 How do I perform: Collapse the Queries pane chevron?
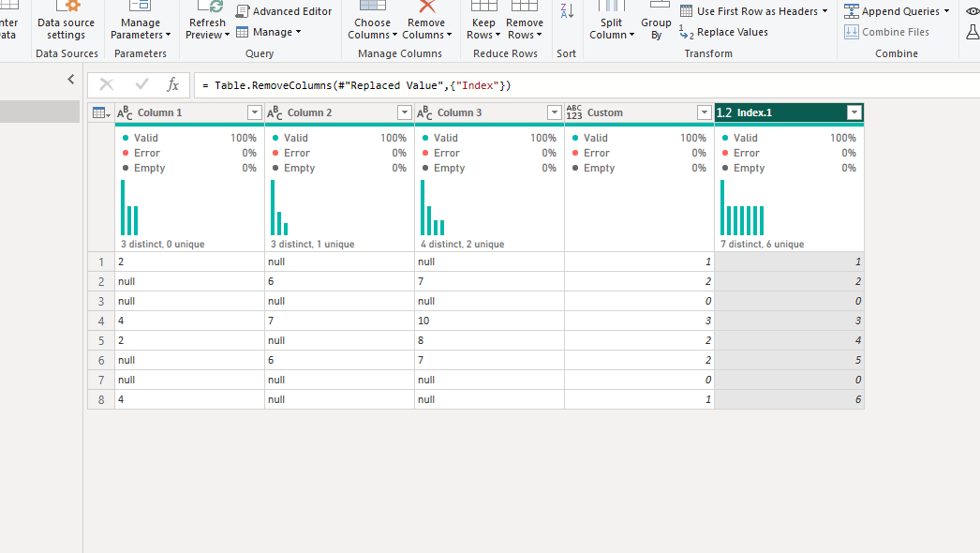tap(70, 80)
